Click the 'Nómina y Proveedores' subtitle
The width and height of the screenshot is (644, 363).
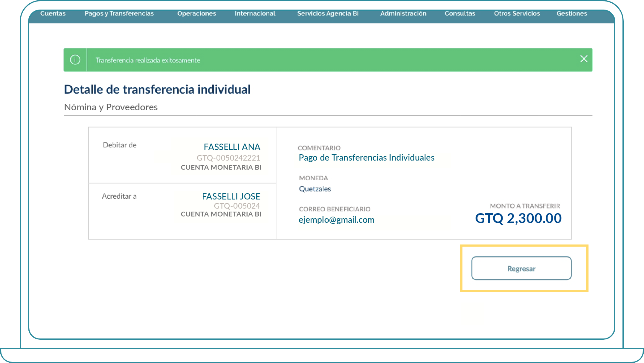coord(111,107)
